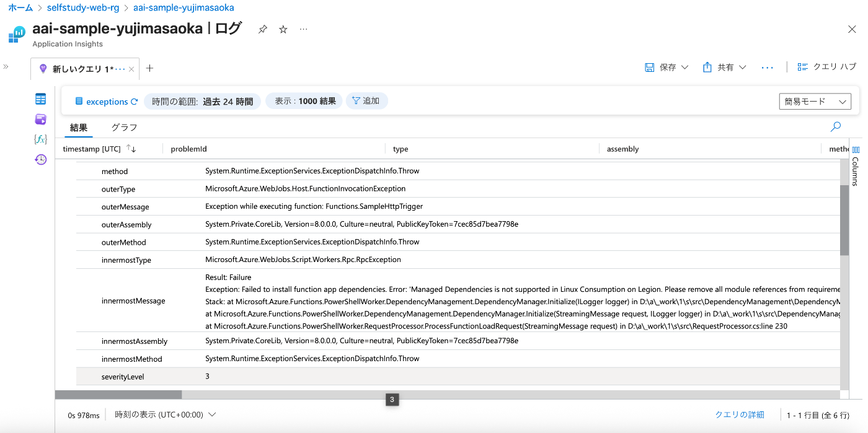The width and height of the screenshot is (868, 433).
Task: Click the vertical scrollbar thumb
Action: (x=844, y=220)
